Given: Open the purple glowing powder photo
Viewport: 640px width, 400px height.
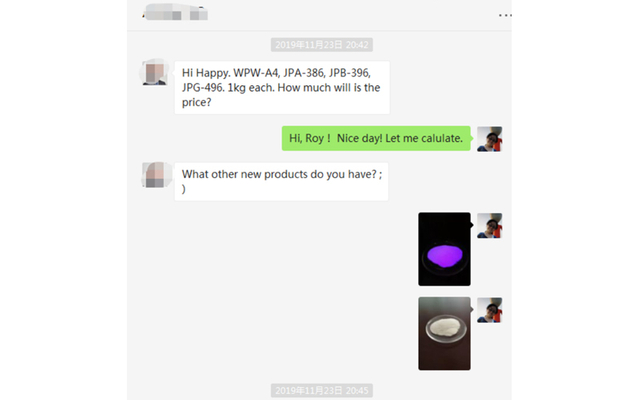Looking at the screenshot, I should [444, 249].
